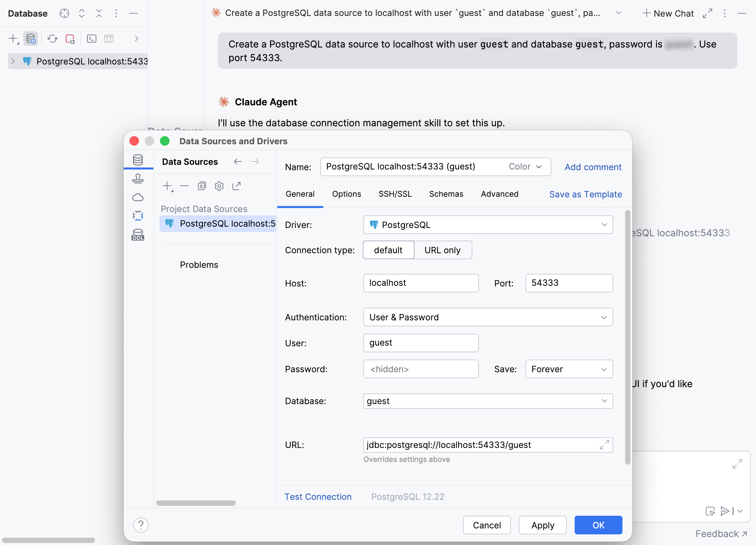
Task: Click the Cancel button
Action: pyautogui.click(x=487, y=525)
